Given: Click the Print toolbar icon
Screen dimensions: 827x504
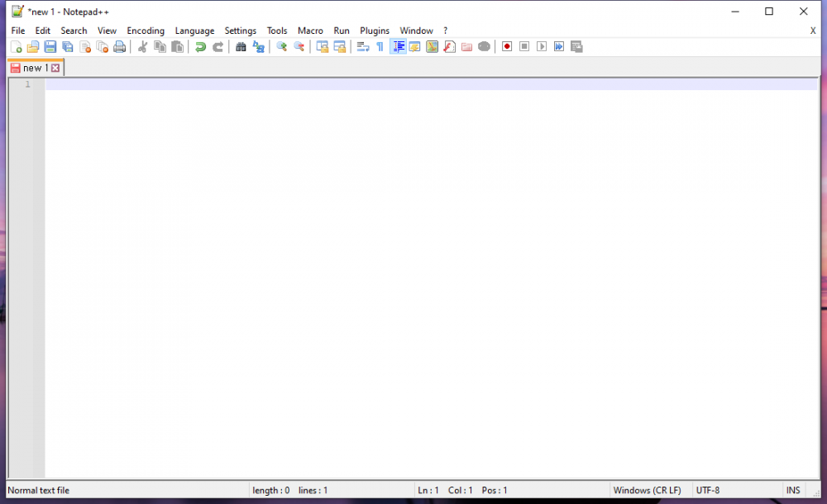Looking at the screenshot, I should pyautogui.click(x=120, y=47).
